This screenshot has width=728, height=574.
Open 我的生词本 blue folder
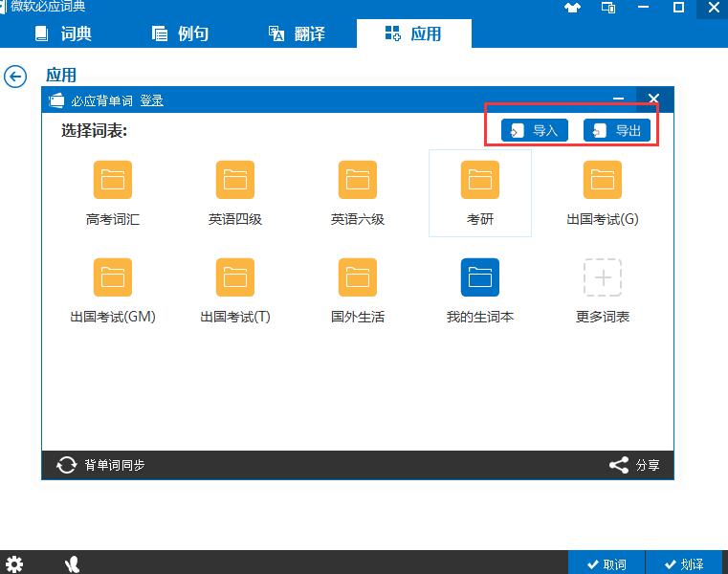coord(480,277)
